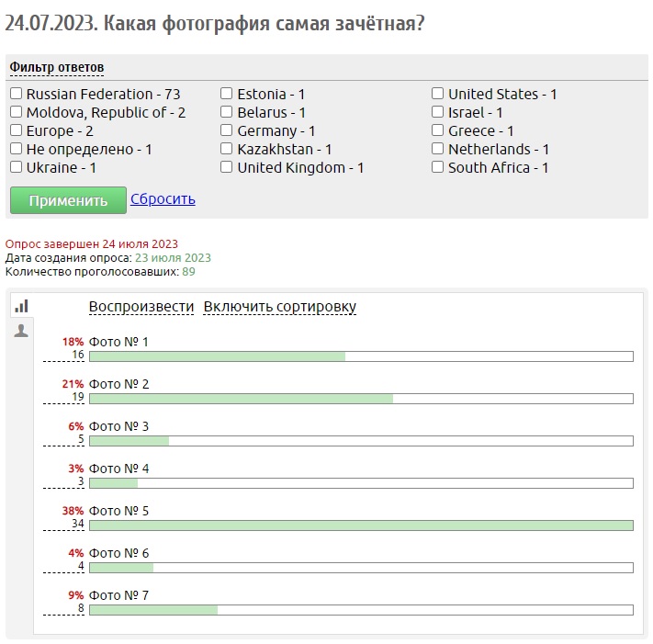Click the 9% dashed value for Фото № 7
Image resolution: width=653 pixels, height=644 pixels.
[75, 595]
